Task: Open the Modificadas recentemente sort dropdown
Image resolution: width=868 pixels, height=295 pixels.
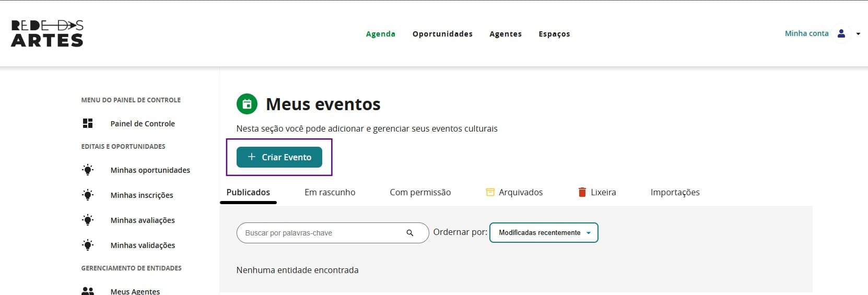Action: (x=544, y=233)
